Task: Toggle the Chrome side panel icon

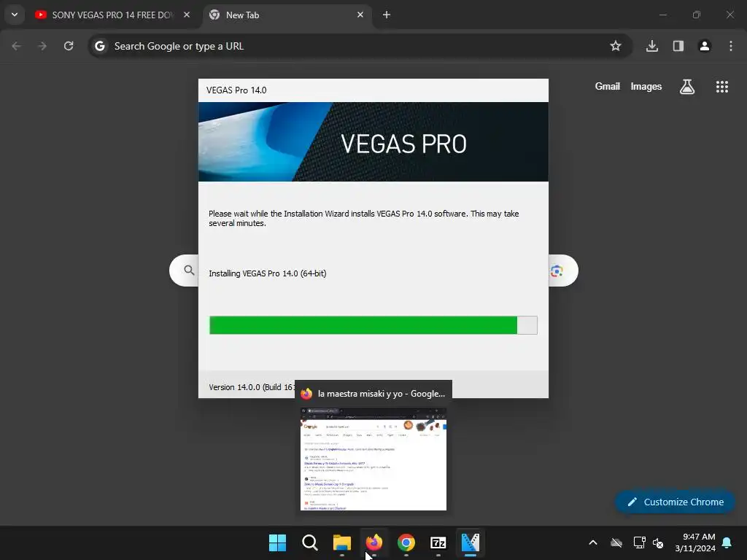Action: pyautogui.click(x=678, y=46)
